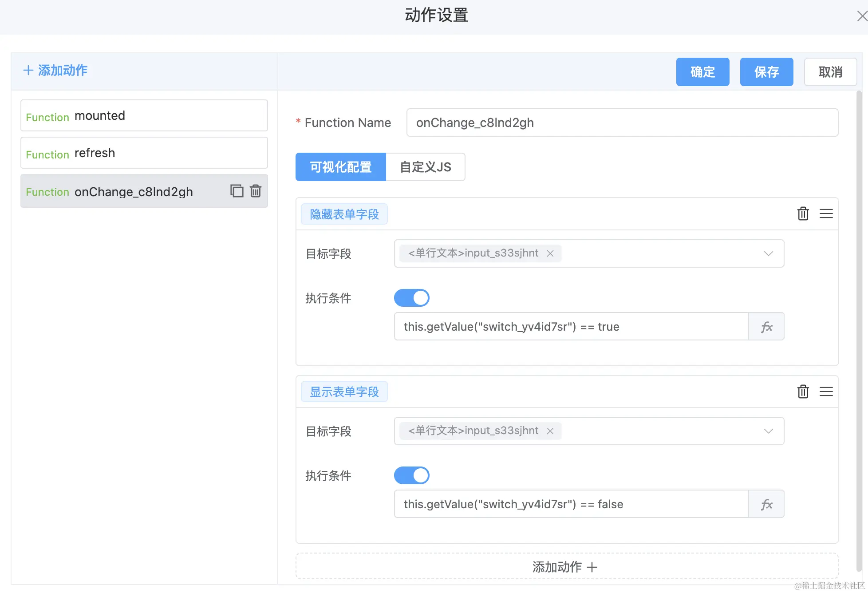Toggle 执行条件 switch in 显示表单字段 block
The height and width of the screenshot is (593, 868).
click(411, 475)
